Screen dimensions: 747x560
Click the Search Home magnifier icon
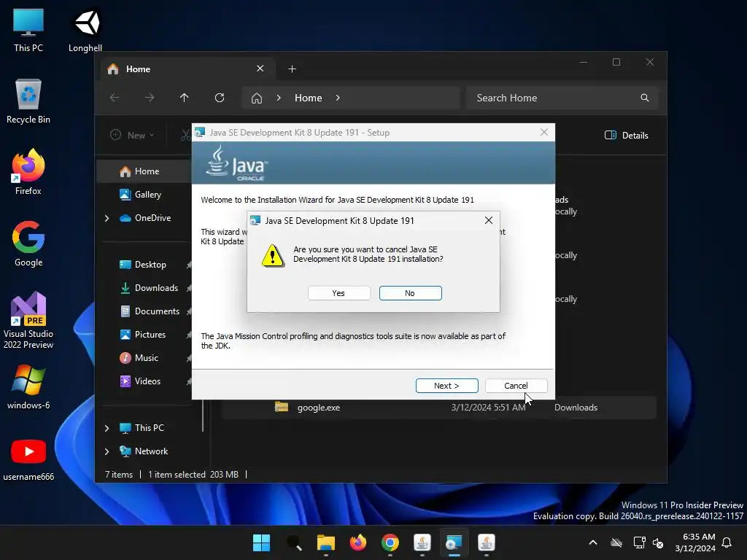(x=645, y=98)
